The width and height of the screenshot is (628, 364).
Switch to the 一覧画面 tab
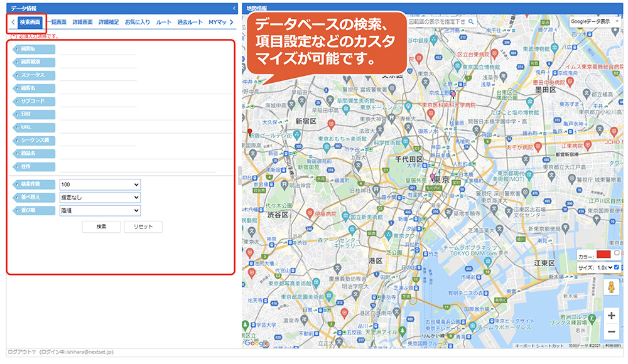click(x=57, y=23)
